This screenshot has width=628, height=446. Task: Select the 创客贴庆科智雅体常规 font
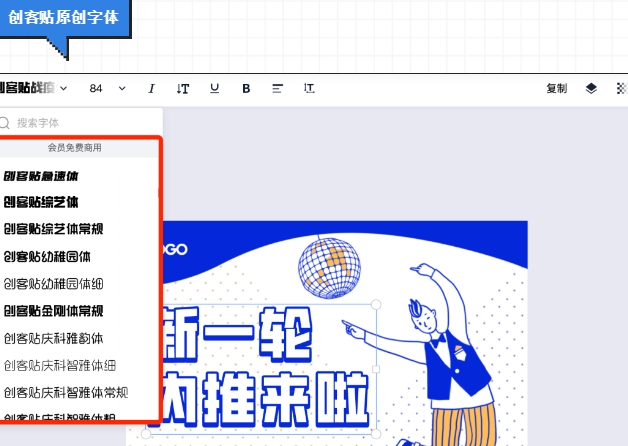click(66, 392)
